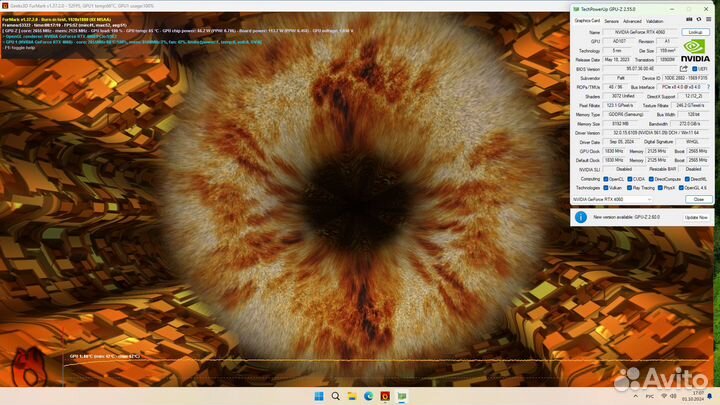Image resolution: width=720 pixels, height=405 pixels.
Task: Click the 'F1: toggle help' line in FurMark
Action: (19, 47)
